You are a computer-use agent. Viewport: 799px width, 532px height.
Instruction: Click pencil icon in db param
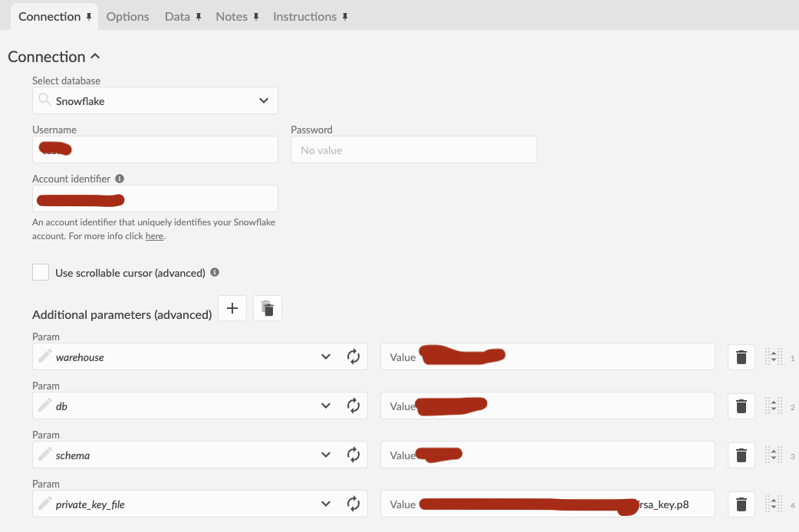44,405
